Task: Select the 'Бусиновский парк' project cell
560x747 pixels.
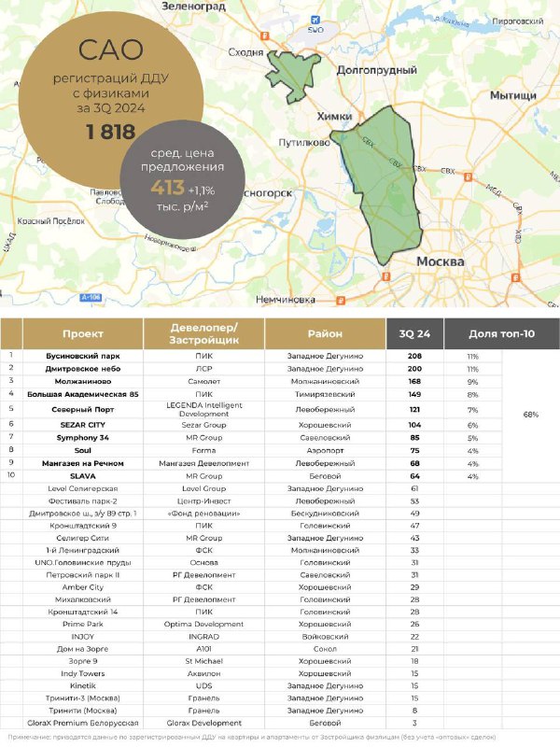Action: tap(83, 356)
